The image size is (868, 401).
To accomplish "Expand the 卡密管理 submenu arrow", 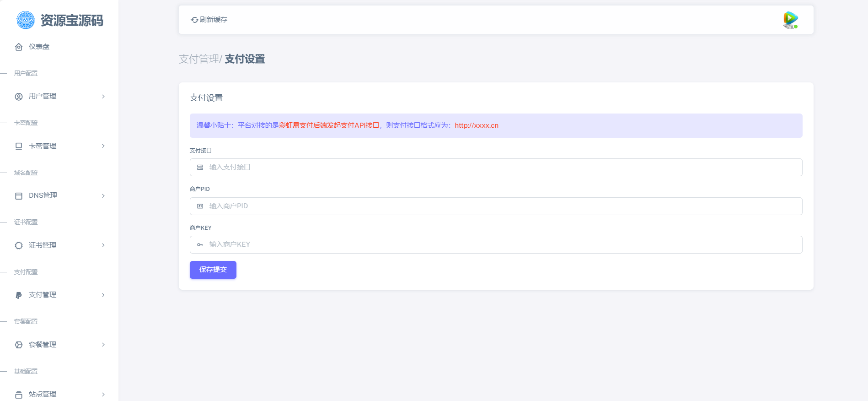I will pos(103,146).
